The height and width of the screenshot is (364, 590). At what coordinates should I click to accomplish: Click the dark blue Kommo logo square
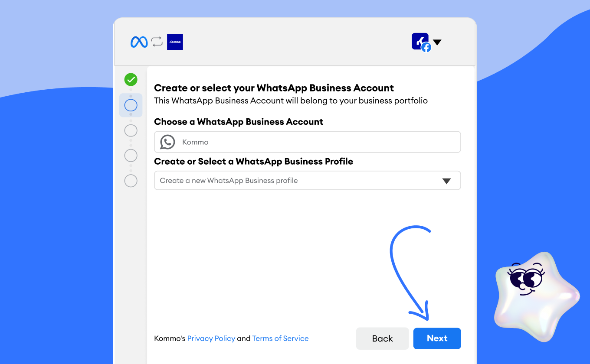click(x=175, y=42)
